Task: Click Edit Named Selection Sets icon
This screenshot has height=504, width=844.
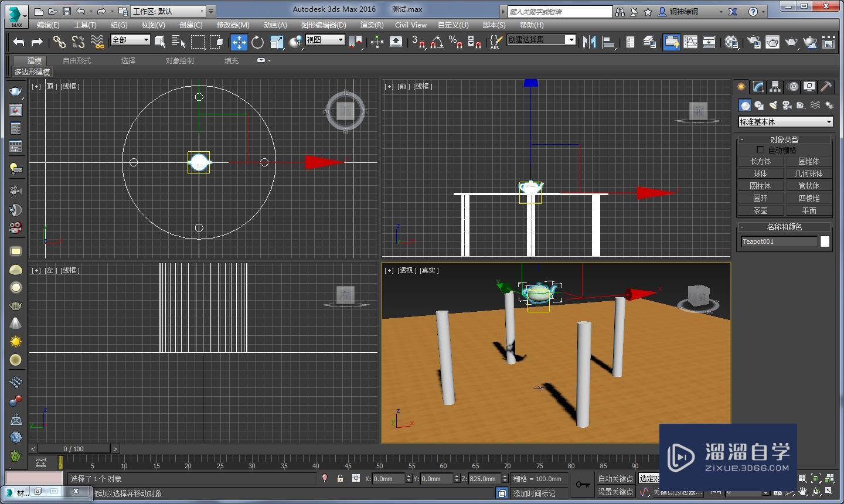Action: point(496,42)
